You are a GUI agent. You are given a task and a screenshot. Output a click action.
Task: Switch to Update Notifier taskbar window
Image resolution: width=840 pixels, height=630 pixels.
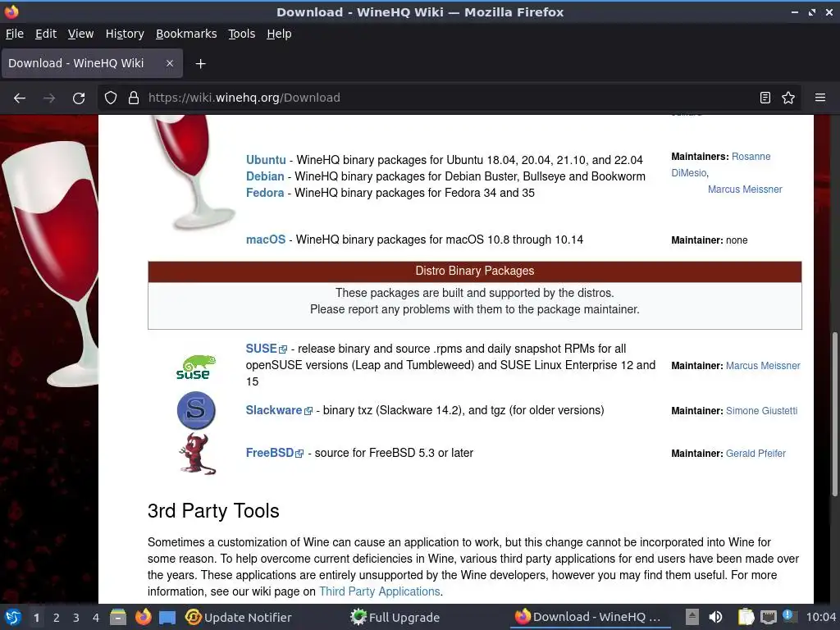239,617
